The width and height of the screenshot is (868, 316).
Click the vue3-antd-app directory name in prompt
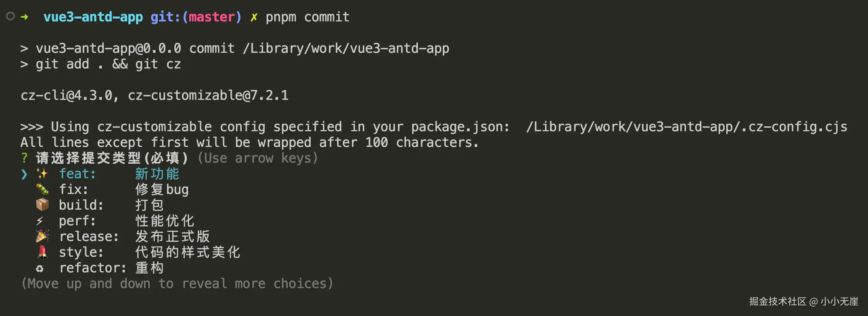[93, 17]
